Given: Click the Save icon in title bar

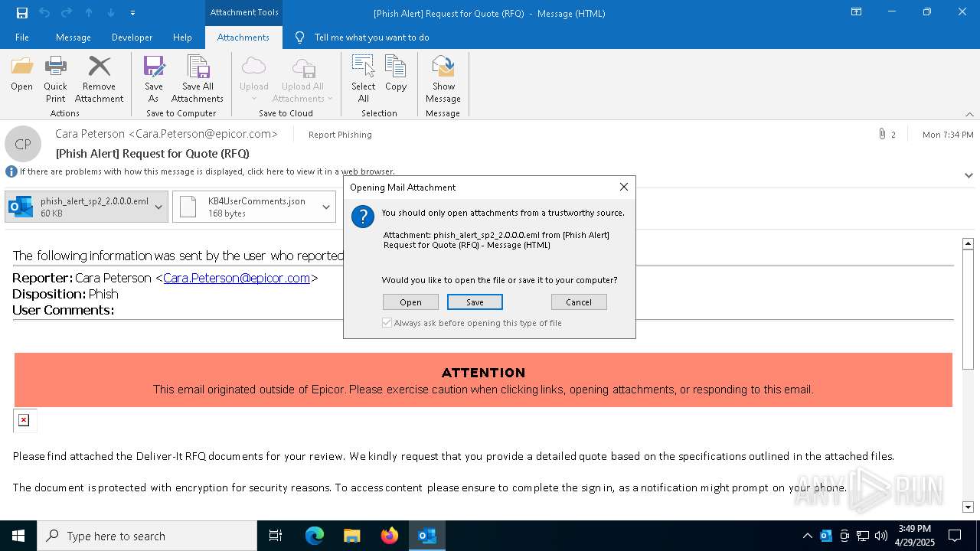Looking at the screenshot, I should pyautogui.click(x=21, y=13).
